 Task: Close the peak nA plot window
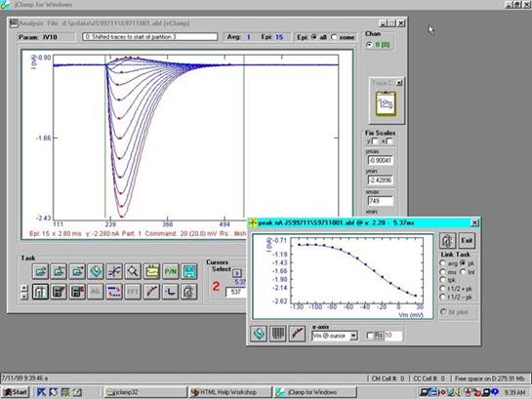474,222
